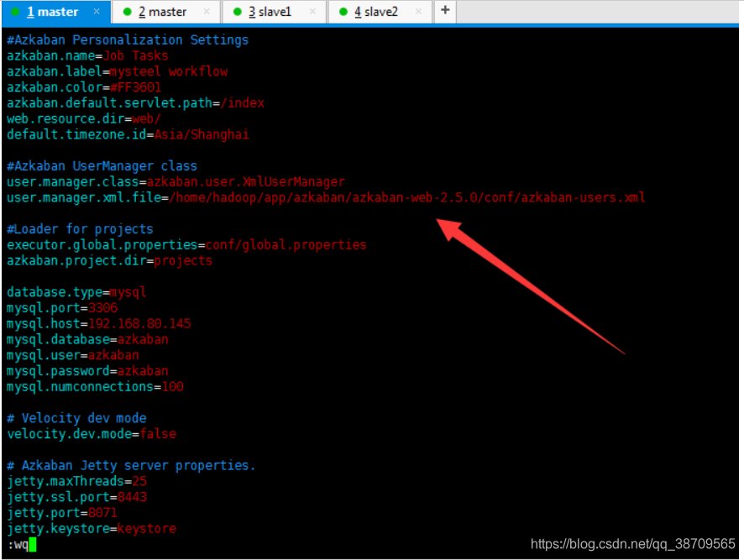Image resolution: width=744 pixels, height=560 pixels.
Task: Click the azkaban-users.xml path line
Action: [x=326, y=197]
